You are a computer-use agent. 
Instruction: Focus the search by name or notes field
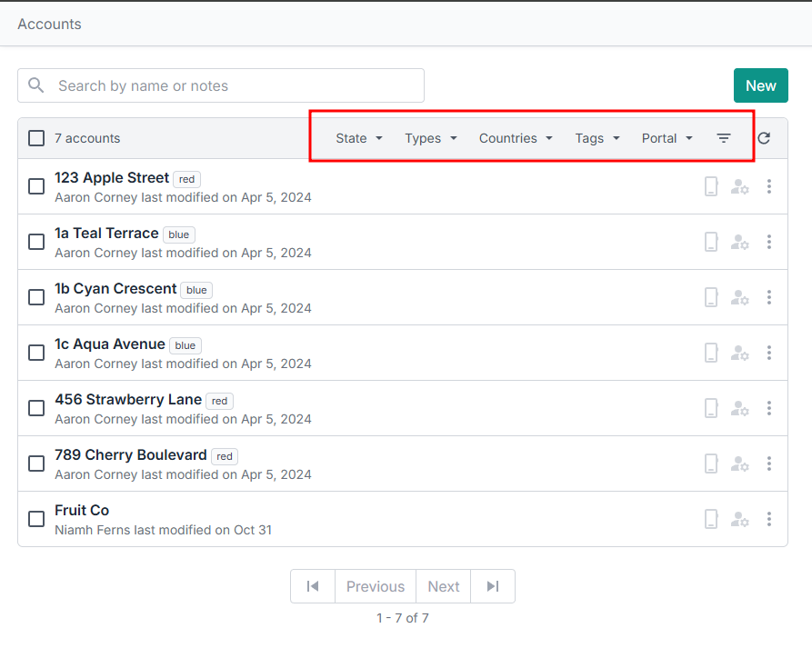(236, 85)
